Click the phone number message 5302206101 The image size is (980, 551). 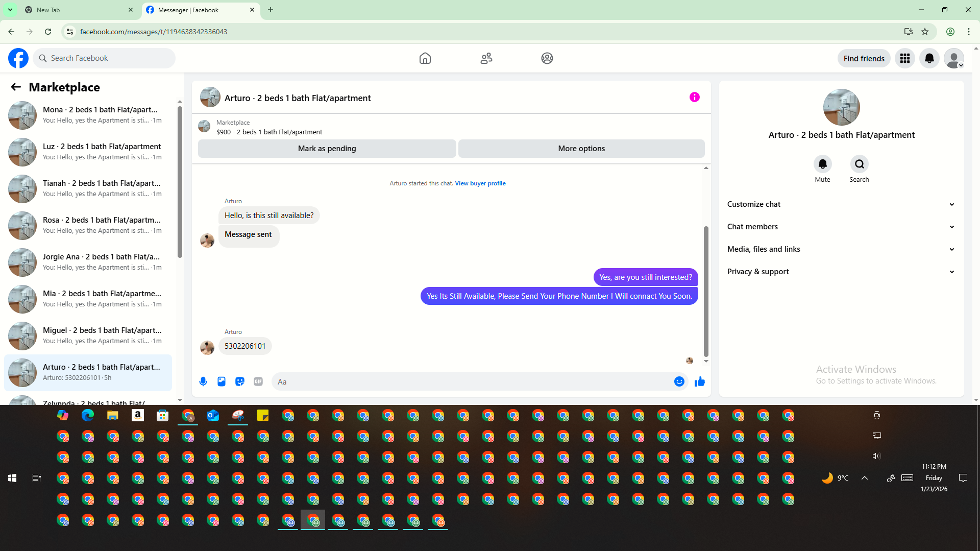pyautogui.click(x=245, y=346)
